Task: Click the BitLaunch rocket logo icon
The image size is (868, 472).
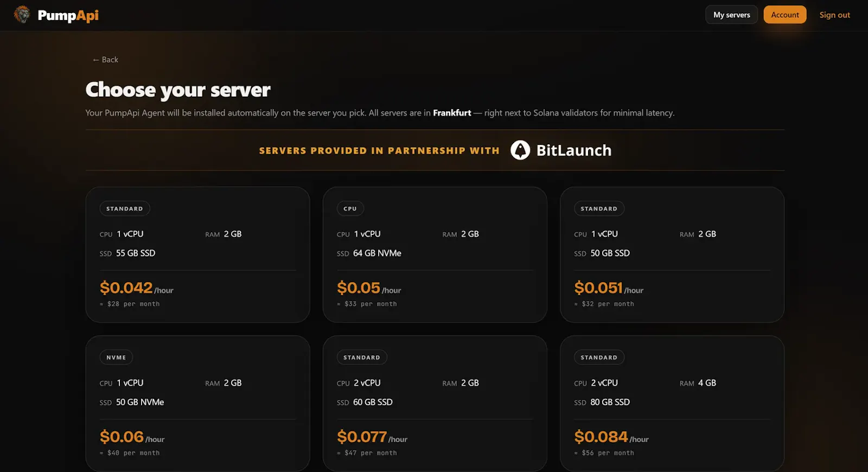Action: 520,150
